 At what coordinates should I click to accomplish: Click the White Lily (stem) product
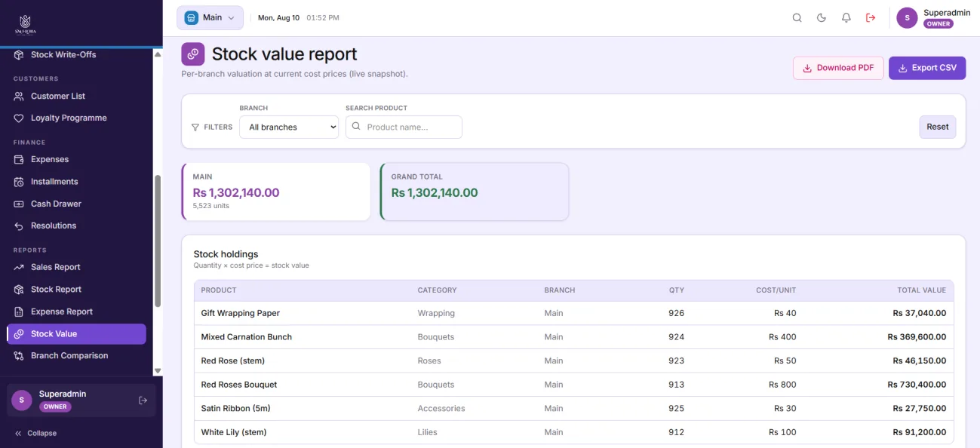pyautogui.click(x=234, y=432)
